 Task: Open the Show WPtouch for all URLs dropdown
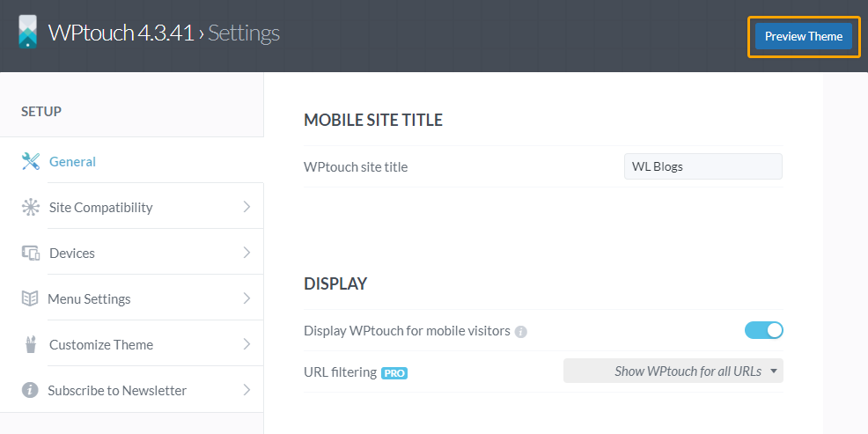point(673,371)
